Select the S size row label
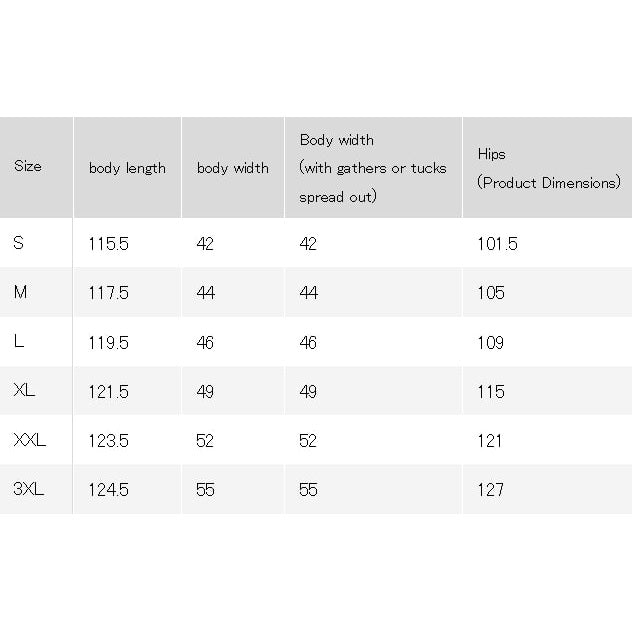 point(19,243)
